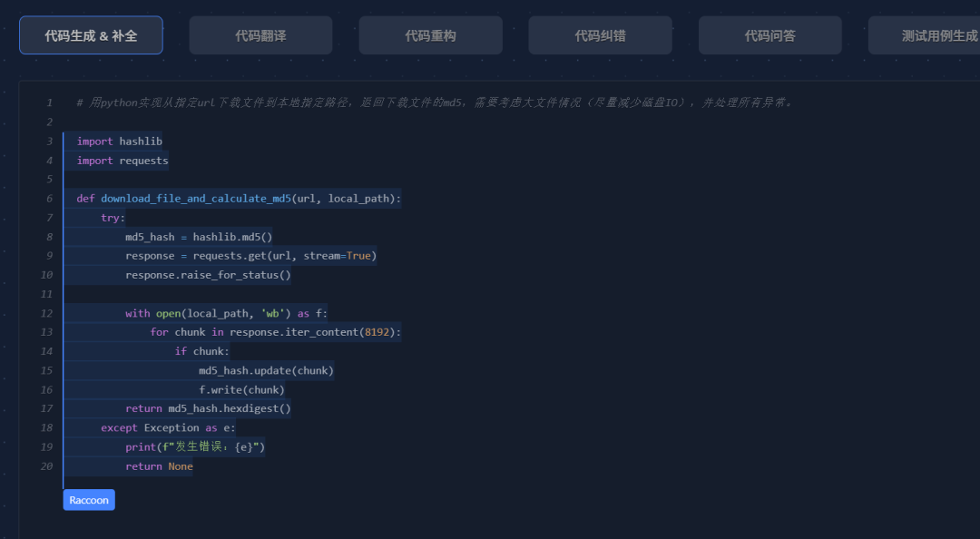Screen dimensions: 980x539
Task: Open the 代码重构 tab
Action: (431, 35)
